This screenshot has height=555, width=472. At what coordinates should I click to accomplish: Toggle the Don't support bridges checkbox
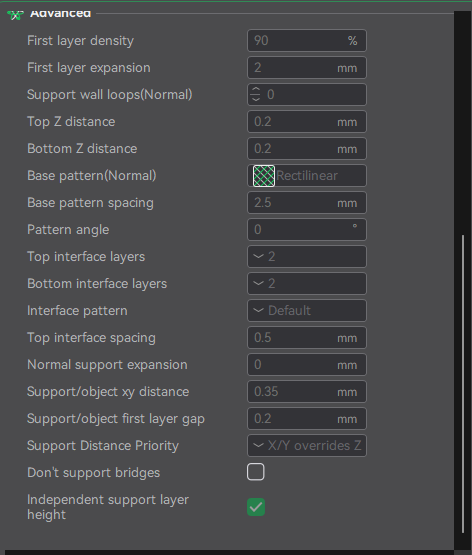coord(256,472)
